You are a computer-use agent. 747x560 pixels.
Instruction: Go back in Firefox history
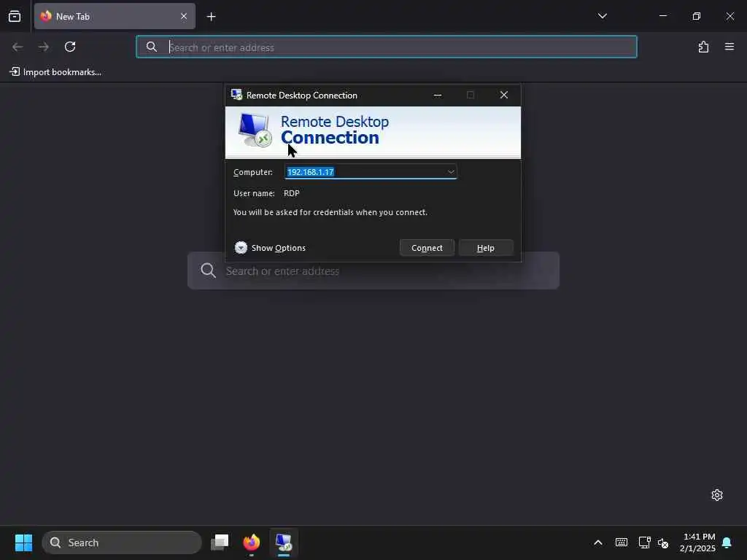point(18,47)
